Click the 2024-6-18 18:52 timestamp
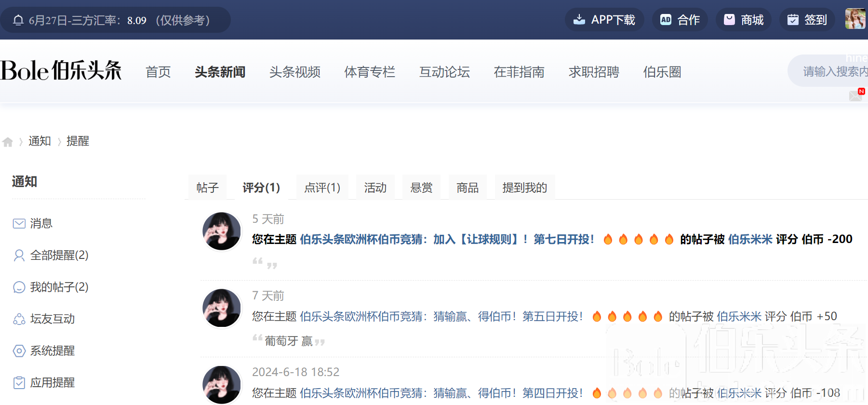 296,372
